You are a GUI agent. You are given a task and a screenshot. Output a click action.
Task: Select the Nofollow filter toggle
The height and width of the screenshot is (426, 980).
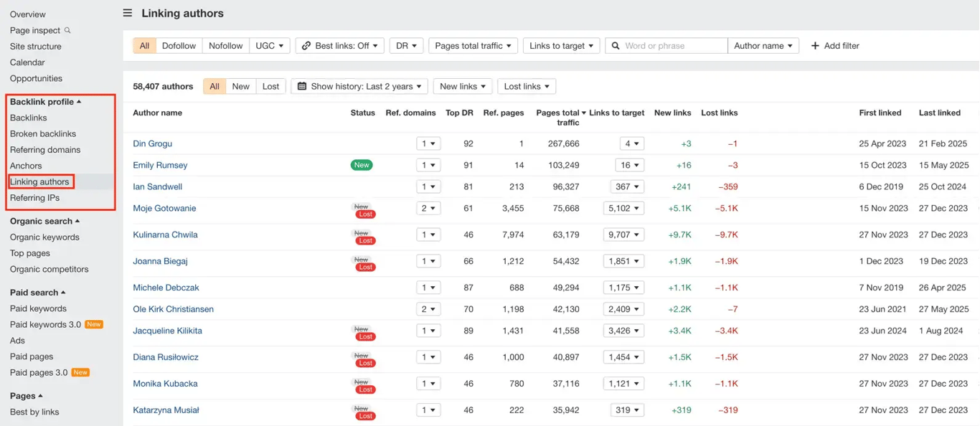pyautogui.click(x=225, y=46)
